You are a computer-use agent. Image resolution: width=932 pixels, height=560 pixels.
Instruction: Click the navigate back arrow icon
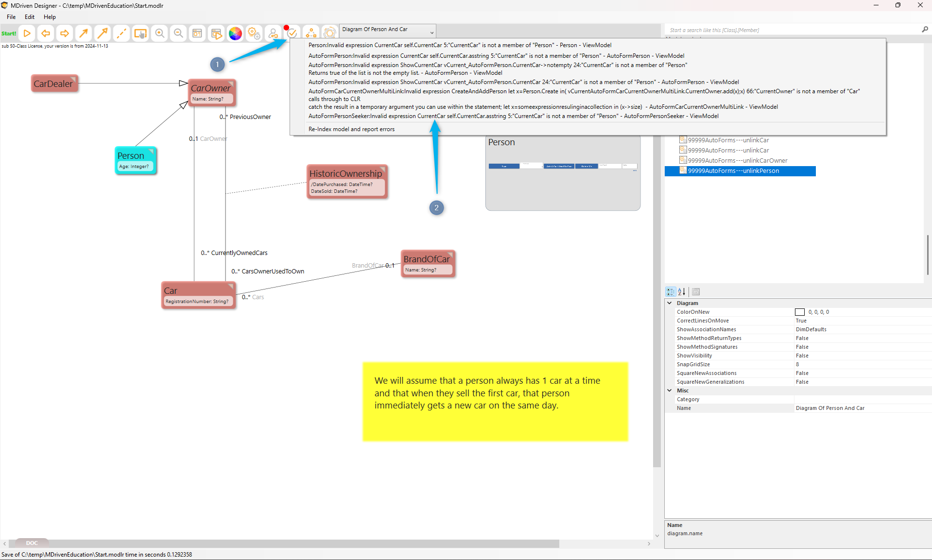pos(46,34)
